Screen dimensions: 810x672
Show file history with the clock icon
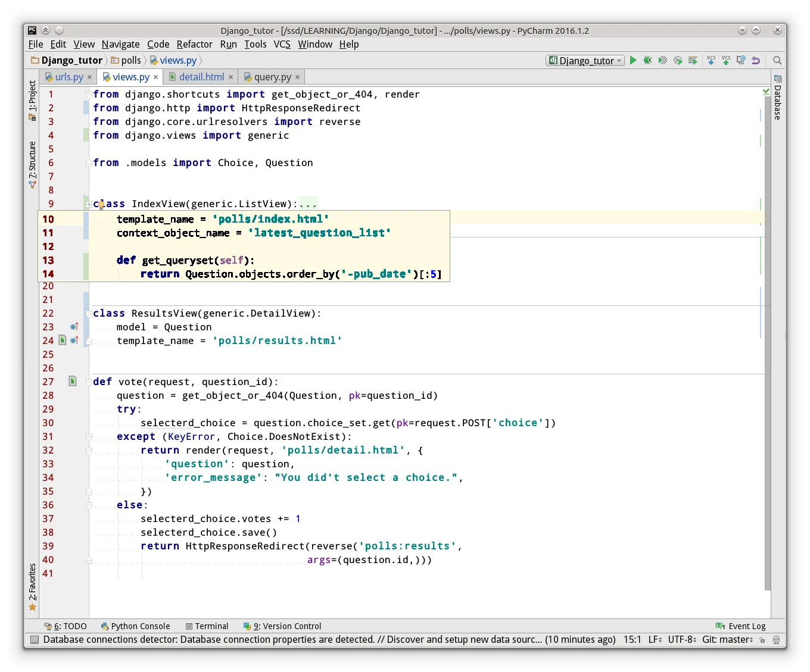(741, 60)
